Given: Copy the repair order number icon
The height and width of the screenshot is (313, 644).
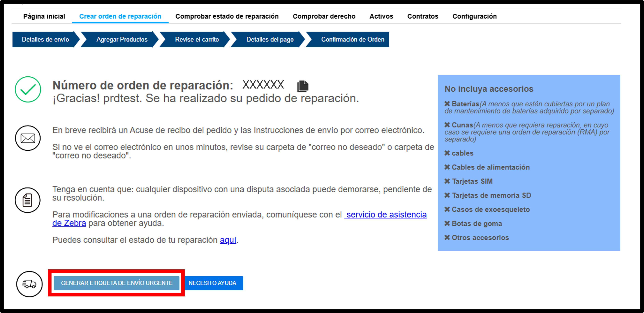Looking at the screenshot, I should tap(303, 86).
